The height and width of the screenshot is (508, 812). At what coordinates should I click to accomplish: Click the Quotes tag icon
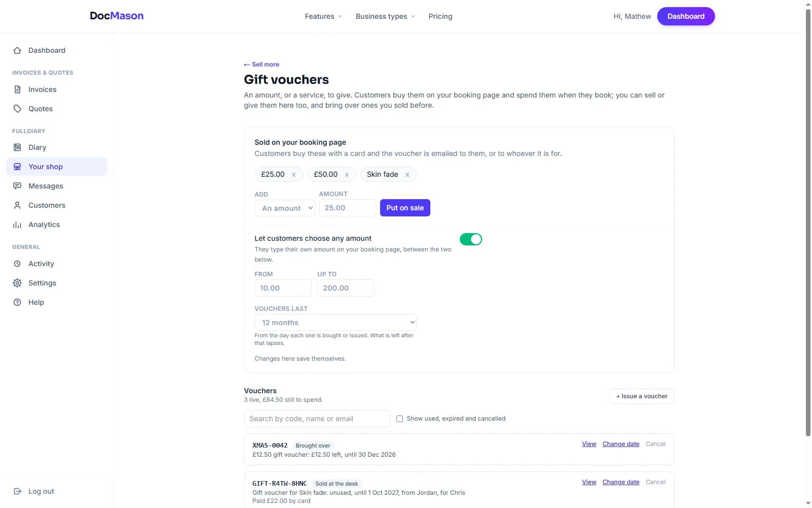pyautogui.click(x=17, y=109)
